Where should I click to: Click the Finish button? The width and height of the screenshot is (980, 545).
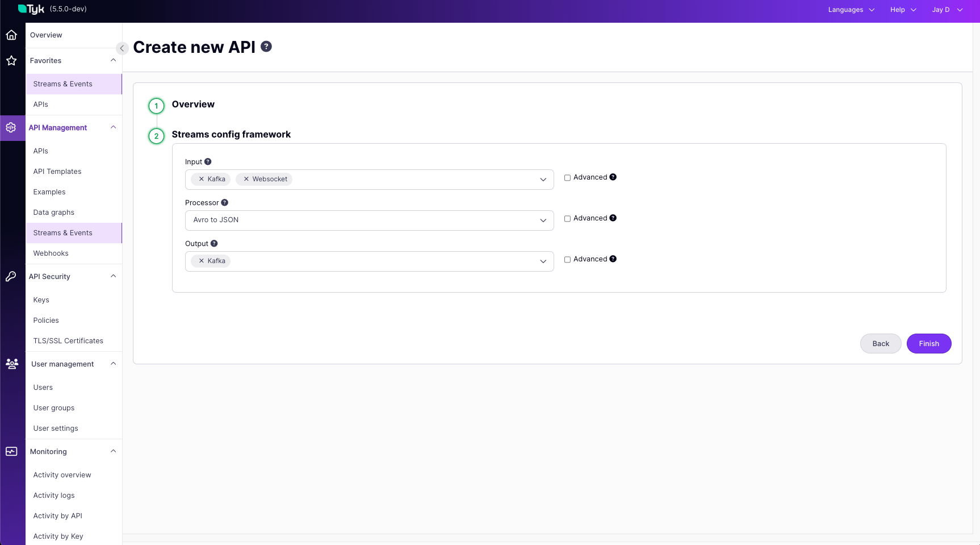(x=928, y=344)
